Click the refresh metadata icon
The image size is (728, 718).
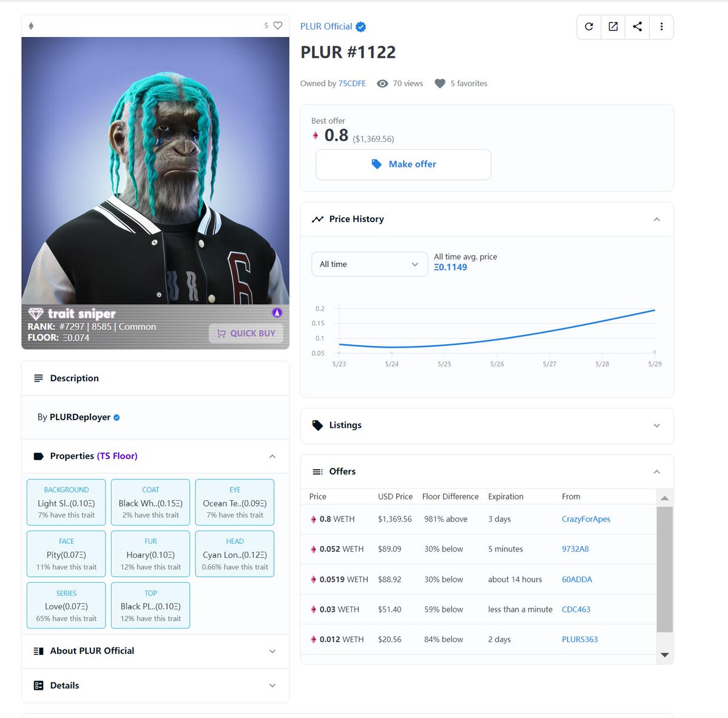pos(588,27)
